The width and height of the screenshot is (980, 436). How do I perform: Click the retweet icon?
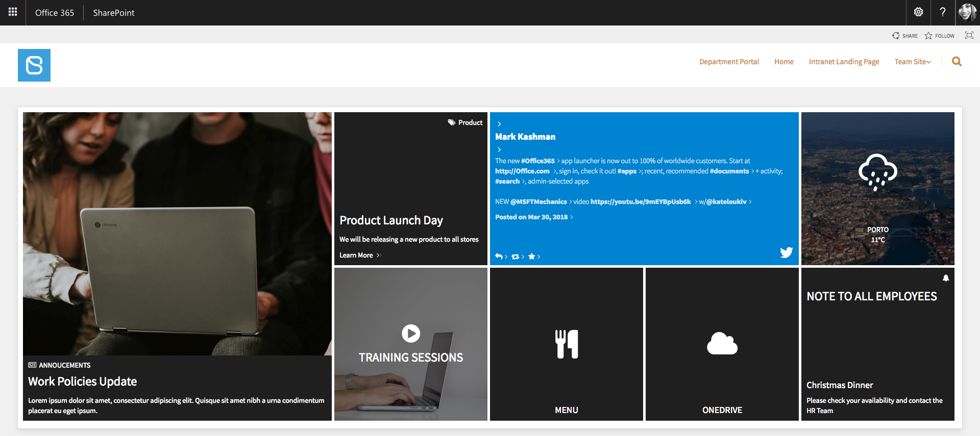(x=515, y=256)
